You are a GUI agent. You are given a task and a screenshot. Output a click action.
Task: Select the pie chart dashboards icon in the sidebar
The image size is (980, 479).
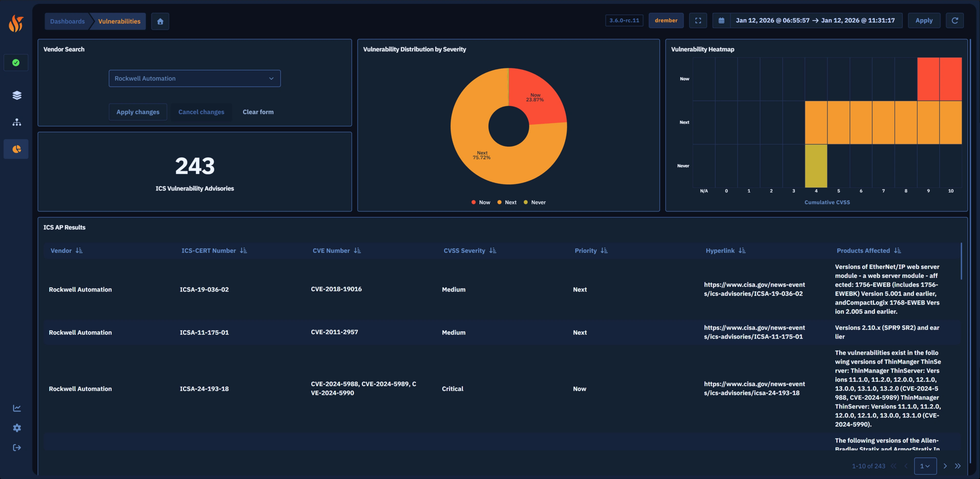pos(16,149)
